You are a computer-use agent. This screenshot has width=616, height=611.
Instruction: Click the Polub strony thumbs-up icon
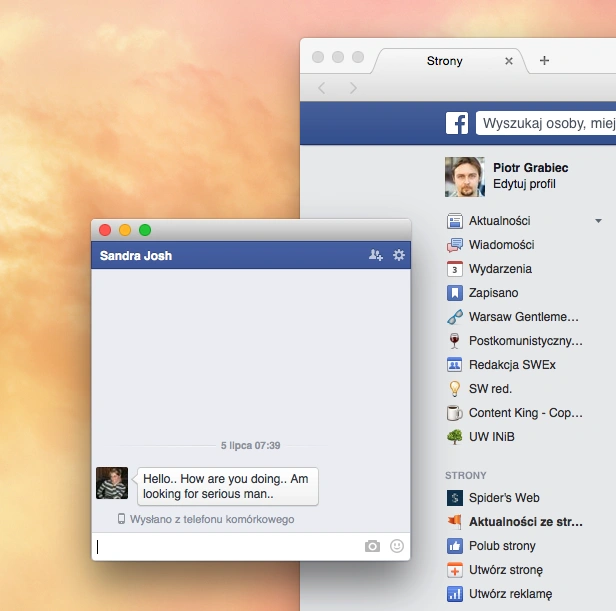pos(455,546)
